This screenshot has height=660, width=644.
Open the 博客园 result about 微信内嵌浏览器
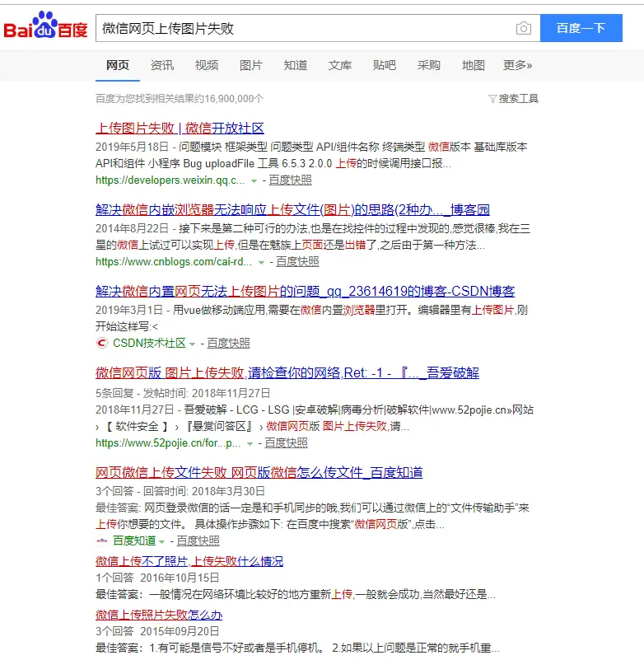[293, 209]
